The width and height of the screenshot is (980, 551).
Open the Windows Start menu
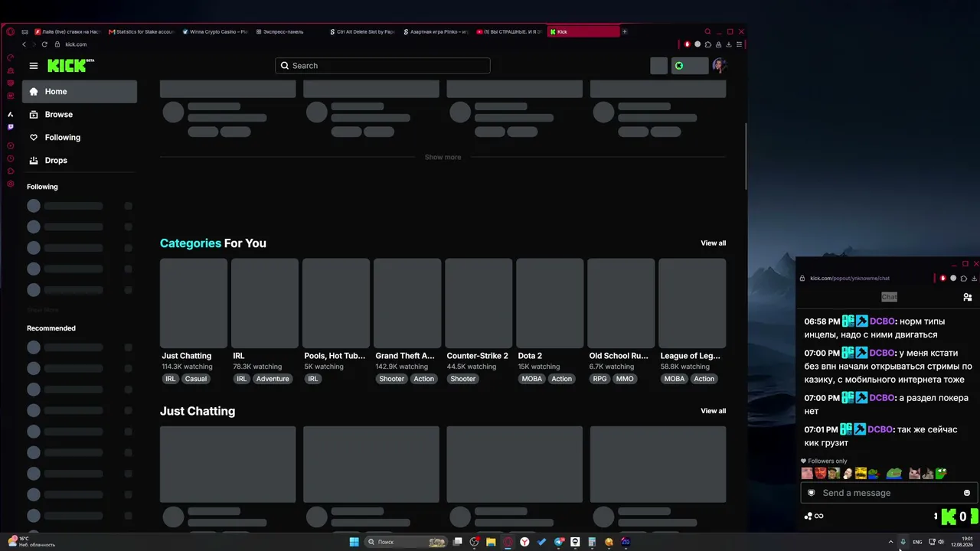click(x=354, y=542)
